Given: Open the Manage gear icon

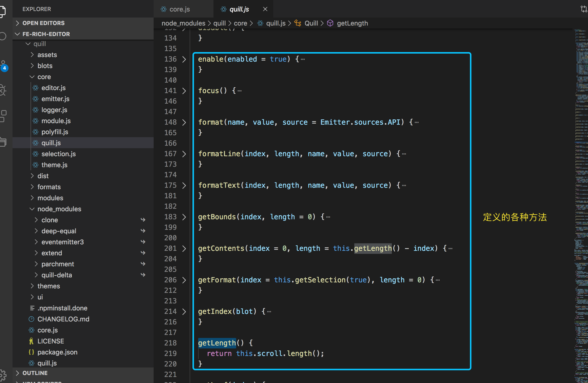Looking at the screenshot, I should [x=3, y=375].
